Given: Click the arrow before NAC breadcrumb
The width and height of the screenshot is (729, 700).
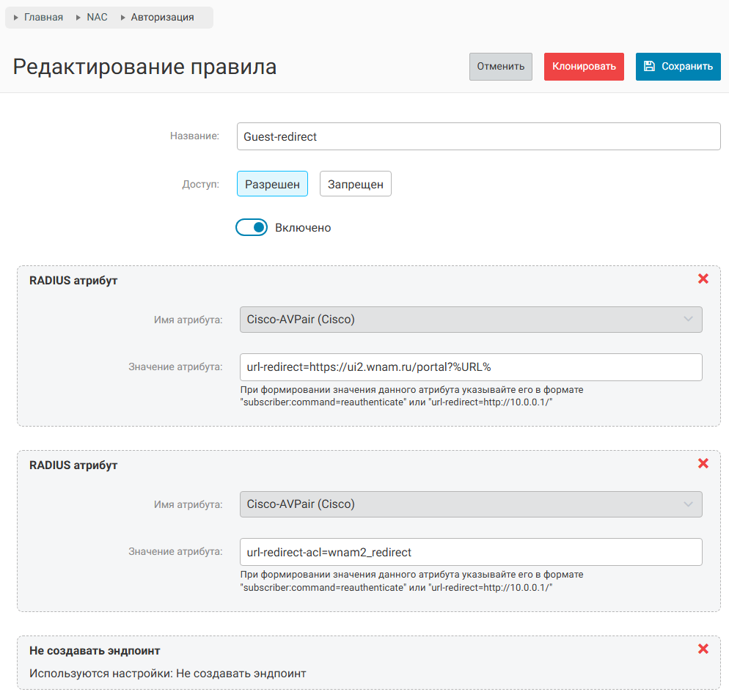Looking at the screenshot, I should [x=78, y=18].
